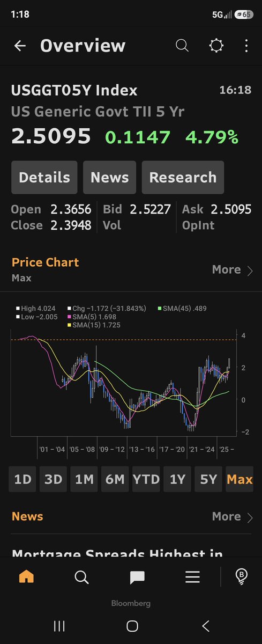Expand Price Chart with More chevron
The width and height of the screenshot is (262, 644).
[233, 269]
